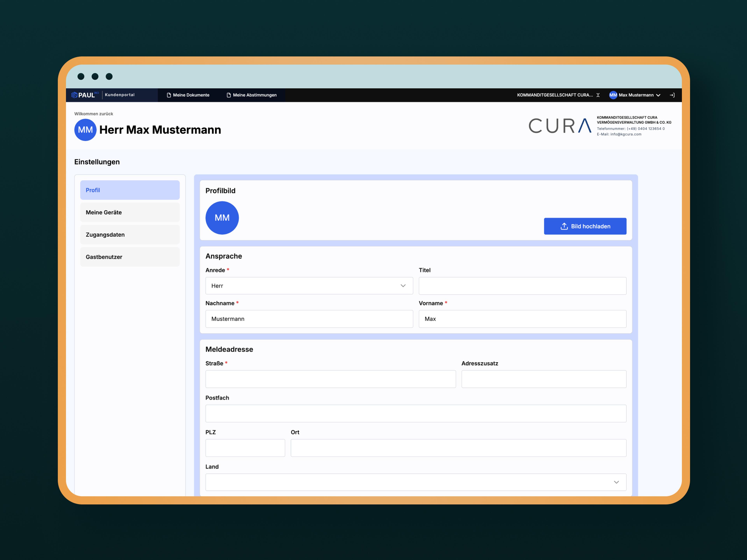Image resolution: width=747 pixels, height=560 pixels.
Task: Click the large MM profile picture circle
Action: [222, 218]
